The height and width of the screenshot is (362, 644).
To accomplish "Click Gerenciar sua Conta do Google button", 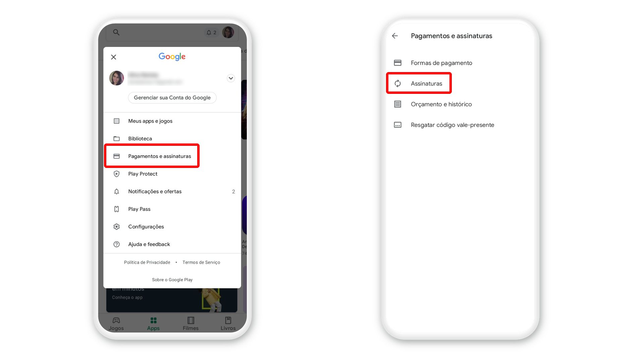I will (172, 98).
